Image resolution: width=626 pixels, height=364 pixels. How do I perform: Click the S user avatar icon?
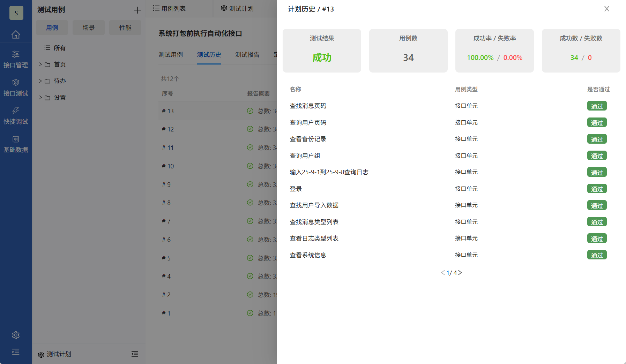(x=16, y=13)
